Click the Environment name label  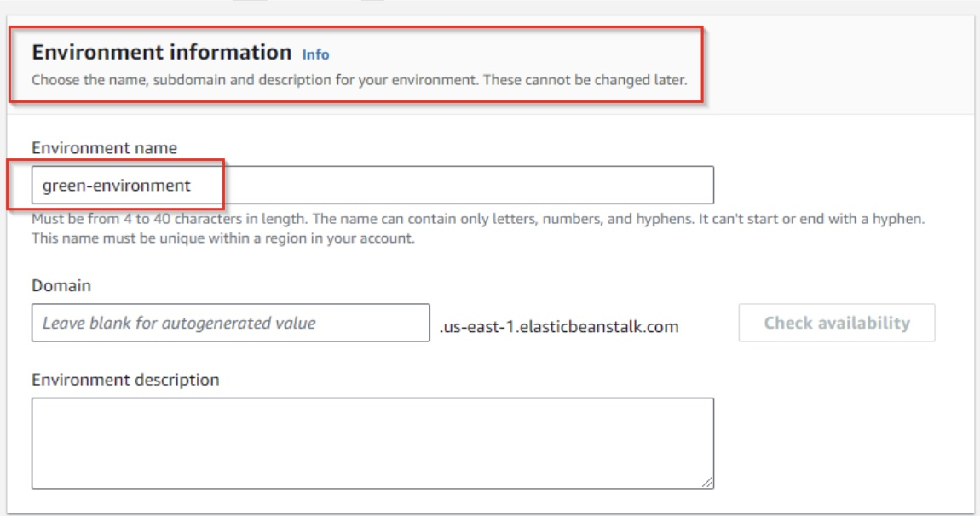click(104, 148)
